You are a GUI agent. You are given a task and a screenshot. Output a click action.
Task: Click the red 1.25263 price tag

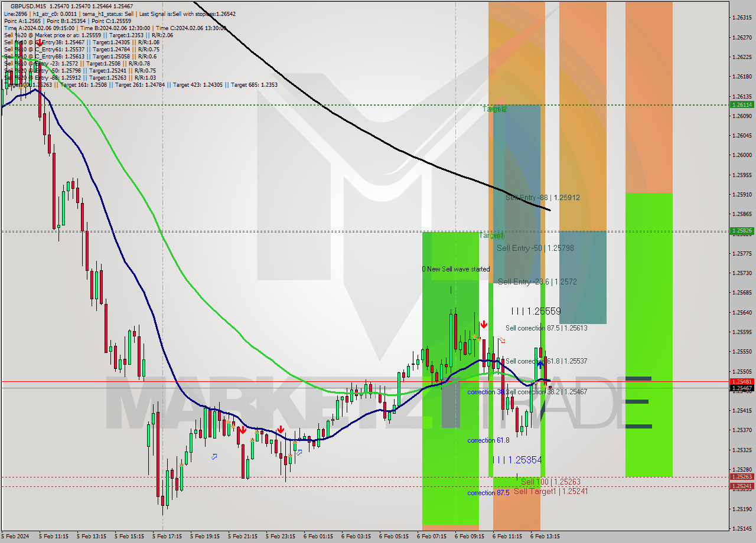click(x=742, y=477)
